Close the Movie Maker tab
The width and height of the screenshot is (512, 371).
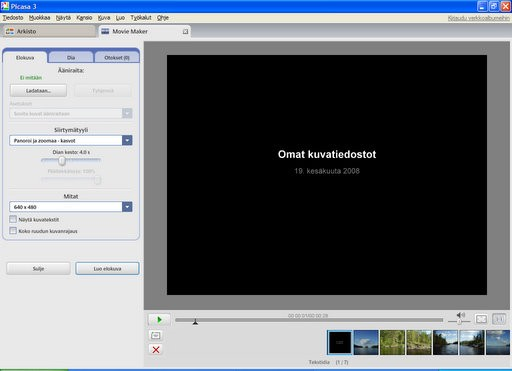tap(185, 31)
